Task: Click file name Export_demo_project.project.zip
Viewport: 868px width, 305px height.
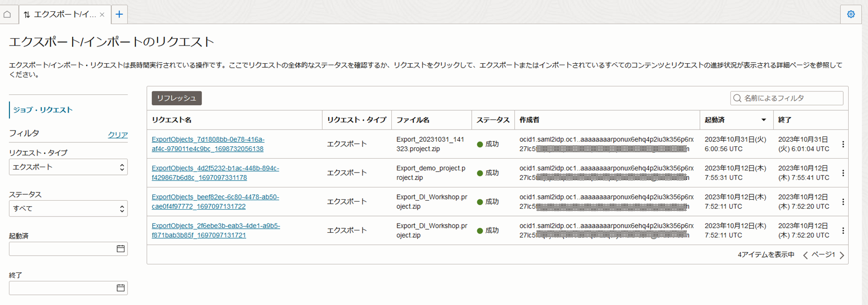Action: point(431,173)
